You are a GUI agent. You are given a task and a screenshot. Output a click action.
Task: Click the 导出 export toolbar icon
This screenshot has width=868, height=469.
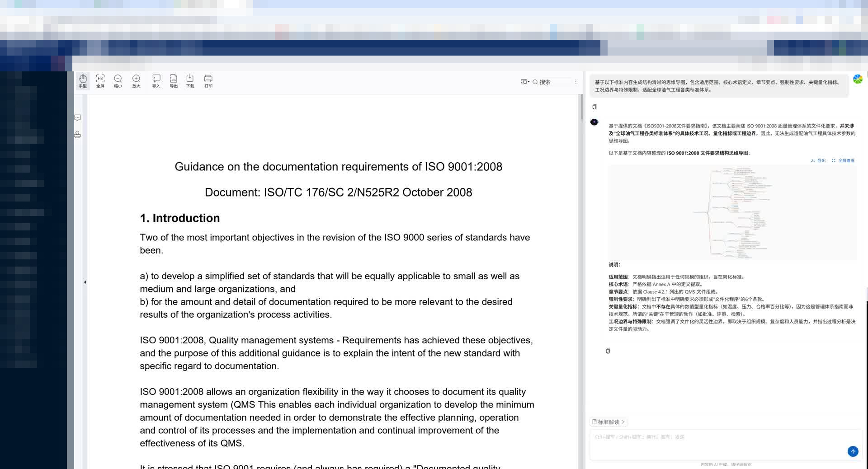[174, 81]
